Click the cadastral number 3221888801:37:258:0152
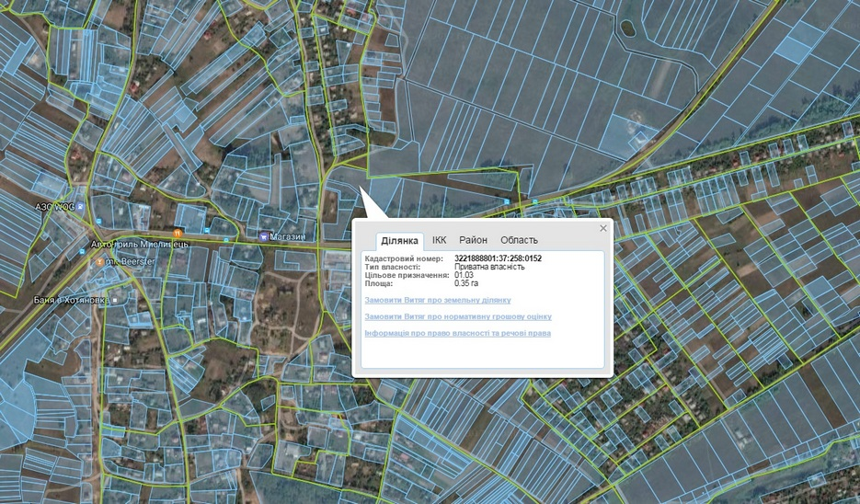The height and width of the screenshot is (504, 860). tap(498, 258)
